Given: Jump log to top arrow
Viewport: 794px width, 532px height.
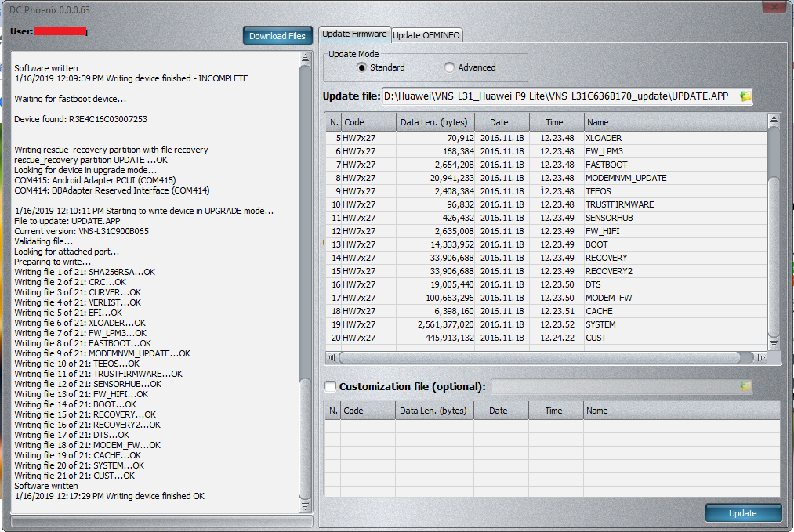Looking at the screenshot, I should [306, 58].
